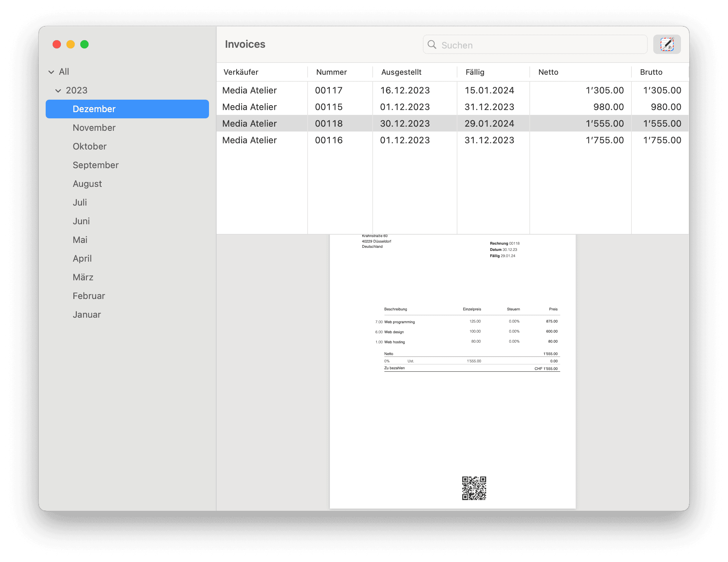
Task: Expand the disclosure chevron next to All
Action: pyautogui.click(x=51, y=72)
